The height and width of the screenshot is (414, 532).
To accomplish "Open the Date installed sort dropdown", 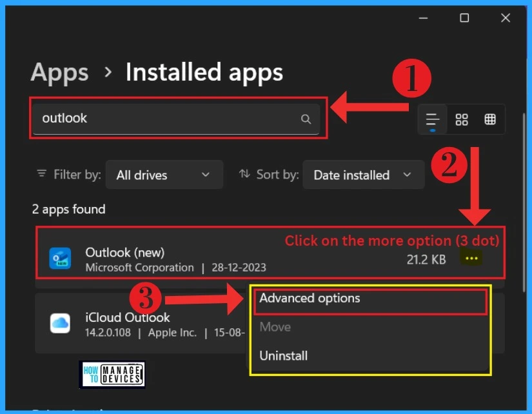I will click(x=364, y=175).
